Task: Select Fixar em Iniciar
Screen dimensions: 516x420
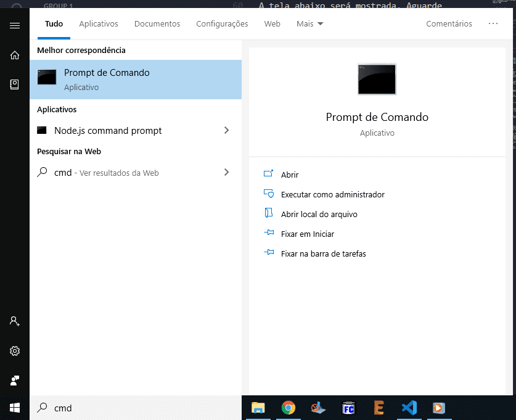Action: [308, 234]
